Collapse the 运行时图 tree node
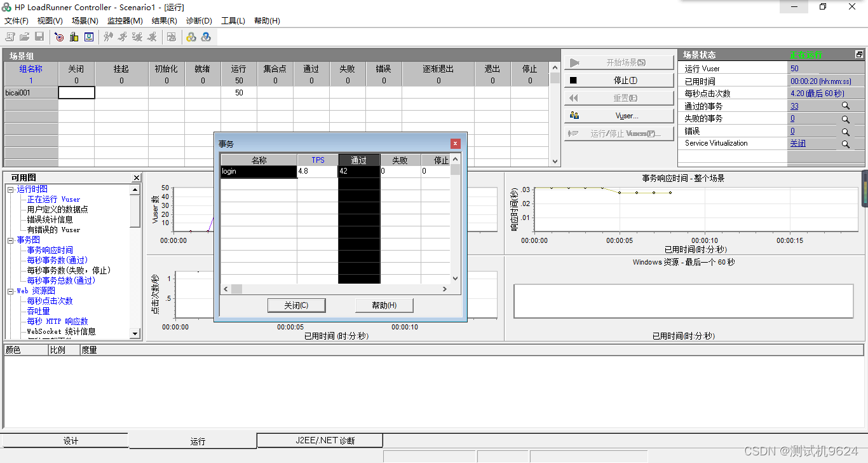 pos(11,190)
